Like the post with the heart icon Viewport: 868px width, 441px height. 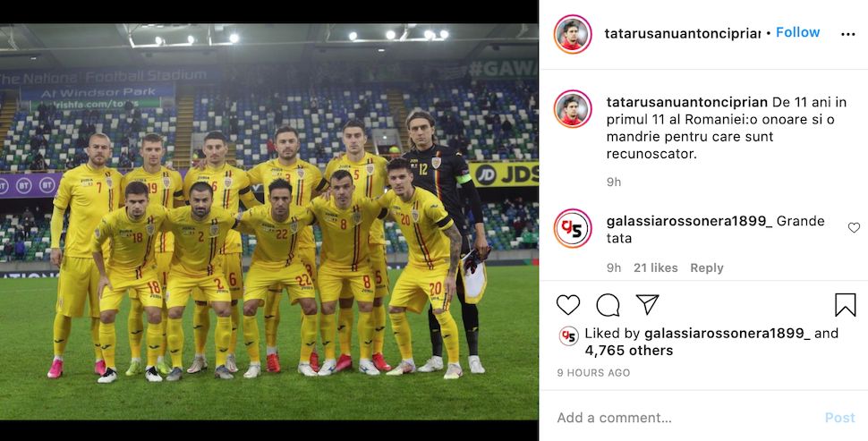[568, 305]
